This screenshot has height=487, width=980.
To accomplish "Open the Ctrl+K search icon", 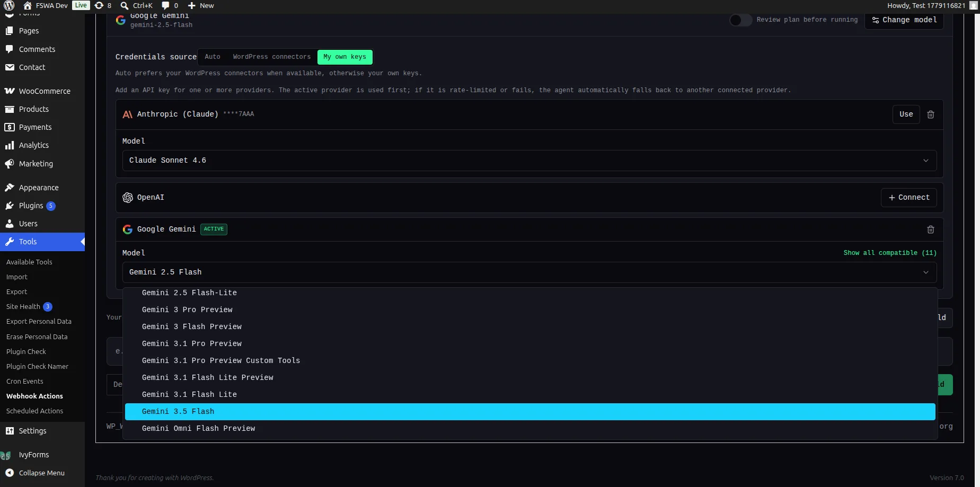I will (124, 5).
